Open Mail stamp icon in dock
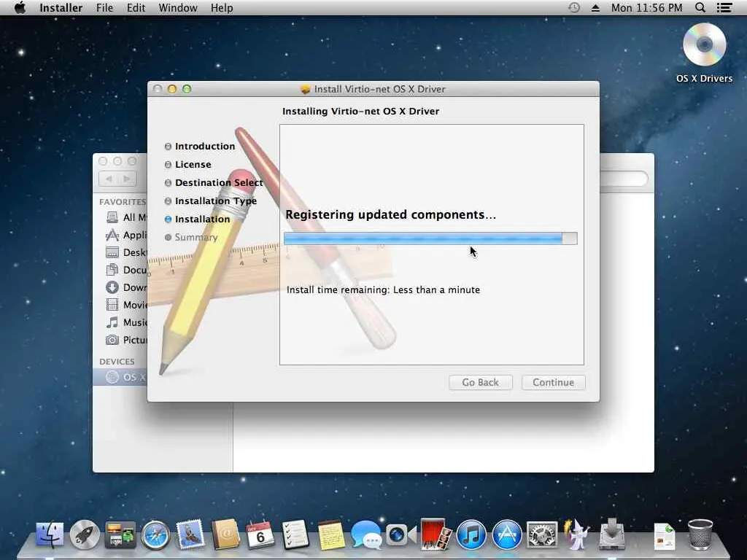Viewport: 747px width, 560px height. (x=190, y=534)
